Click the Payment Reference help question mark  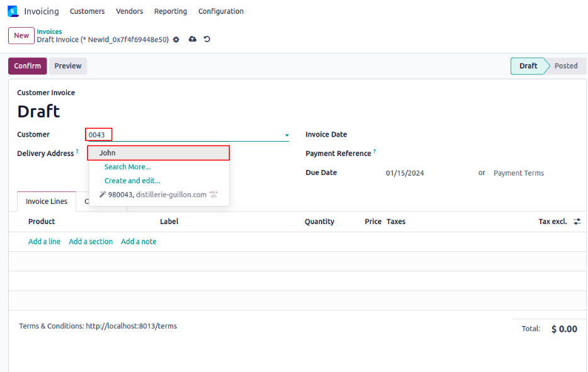point(375,152)
